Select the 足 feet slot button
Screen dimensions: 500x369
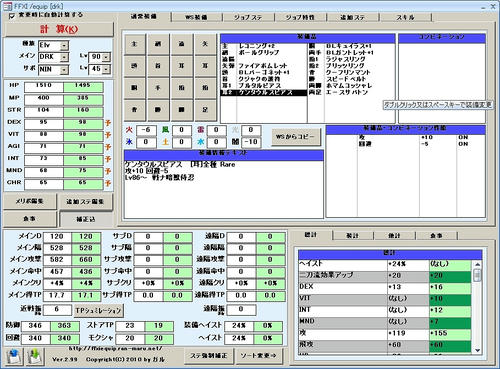click(x=205, y=110)
